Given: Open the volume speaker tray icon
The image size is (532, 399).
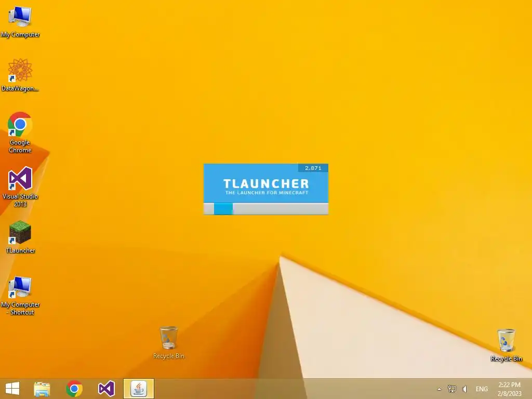Looking at the screenshot, I should [x=465, y=389].
